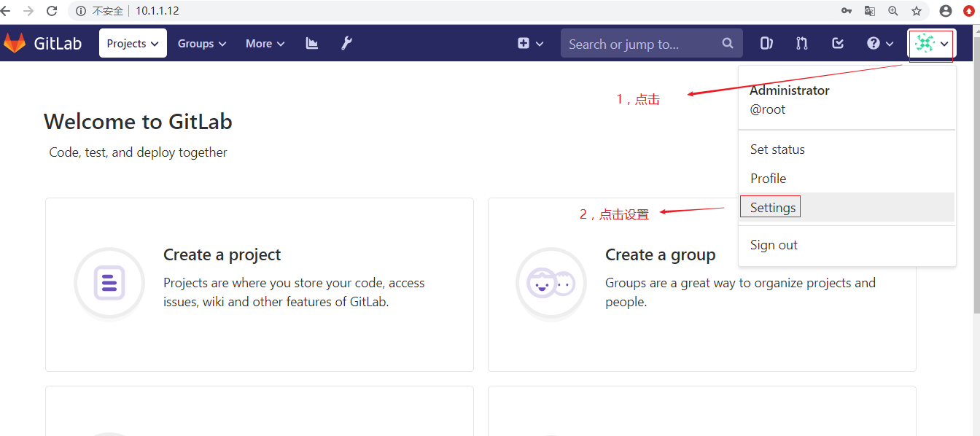Click the Welcome to GitLab heading
The width and height of the screenshot is (980, 436).
(138, 121)
